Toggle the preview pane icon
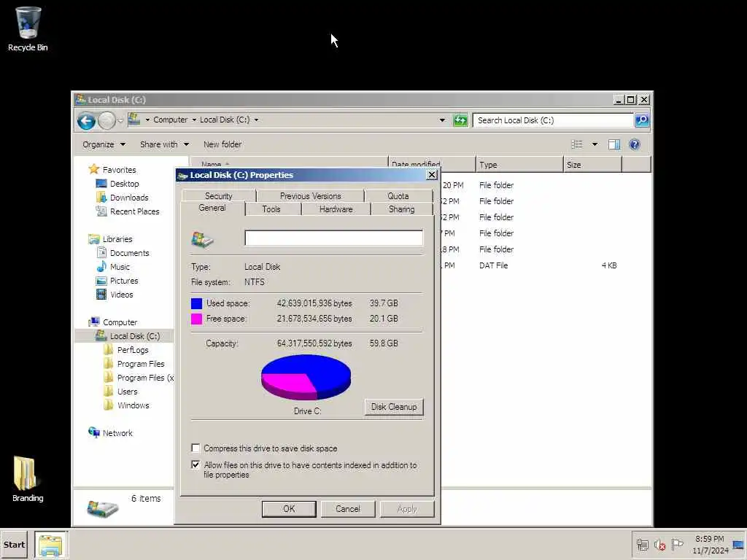This screenshot has width=747, height=560. 614,144
